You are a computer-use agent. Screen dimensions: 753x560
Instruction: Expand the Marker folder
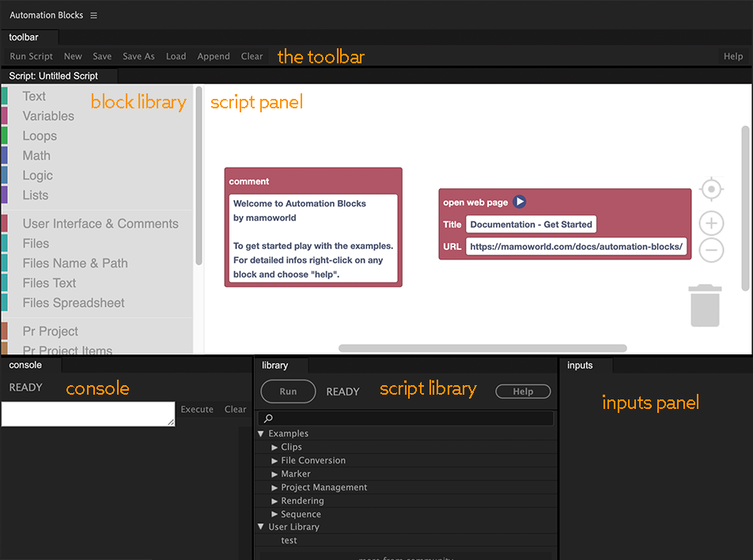274,474
